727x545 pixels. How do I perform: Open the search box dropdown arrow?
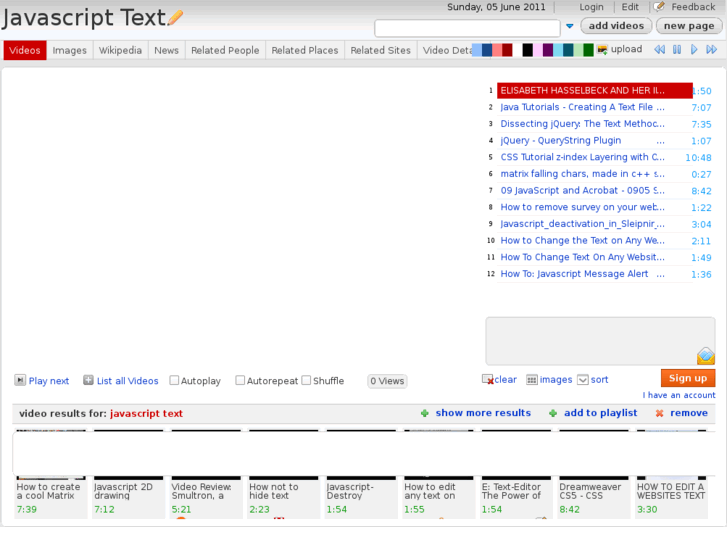point(570,26)
